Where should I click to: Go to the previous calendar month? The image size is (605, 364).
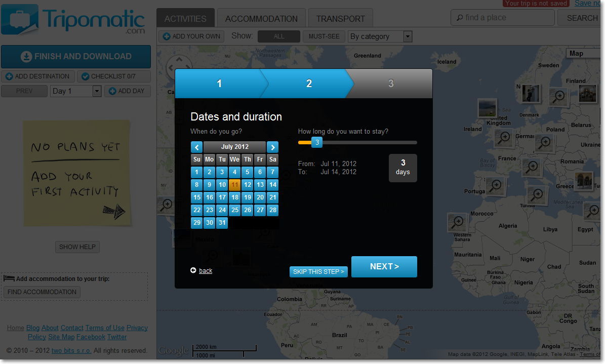click(196, 147)
